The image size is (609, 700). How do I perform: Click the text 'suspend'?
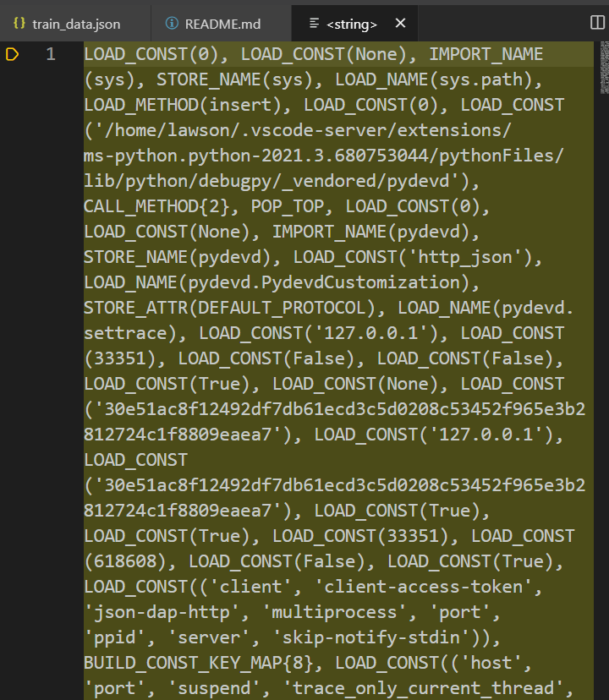coord(214,689)
